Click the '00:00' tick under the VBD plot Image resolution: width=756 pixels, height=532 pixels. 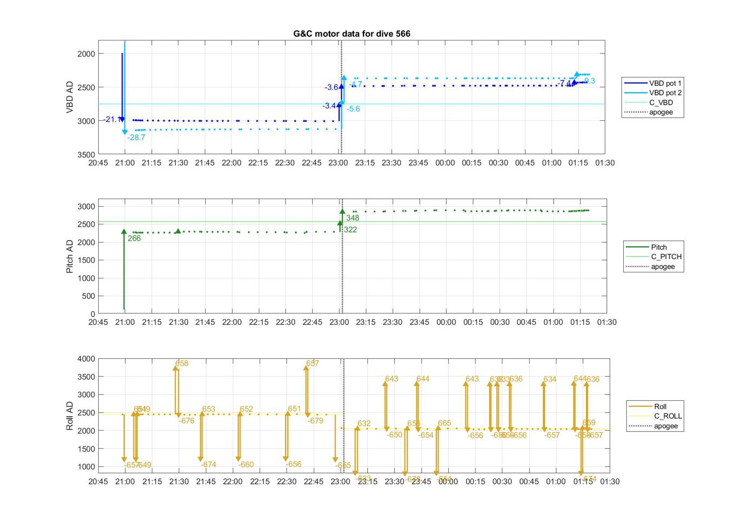tap(445, 162)
